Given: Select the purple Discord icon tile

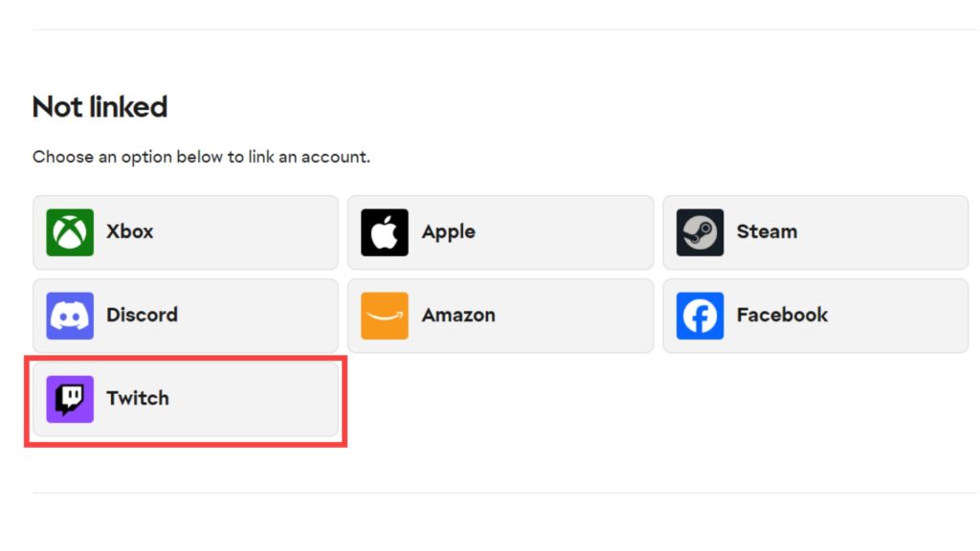Looking at the screenshot, I should [69, 315].
